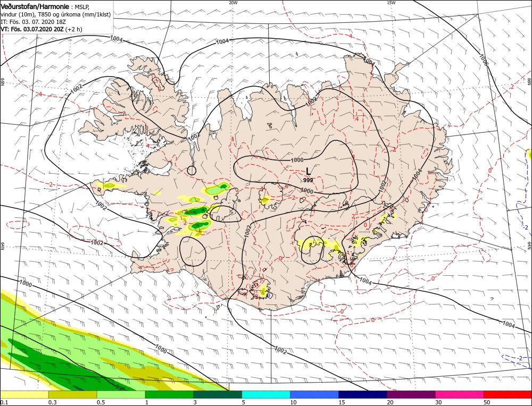Click the '1006' isobar label
Screen dimensions: 532x406
click(484, 60)
